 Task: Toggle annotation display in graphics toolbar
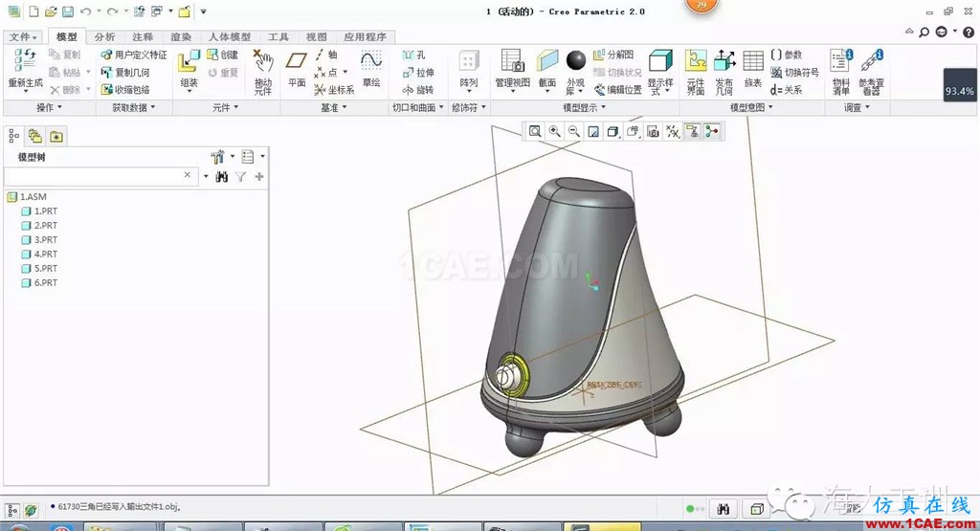click(x=692, y=131)
